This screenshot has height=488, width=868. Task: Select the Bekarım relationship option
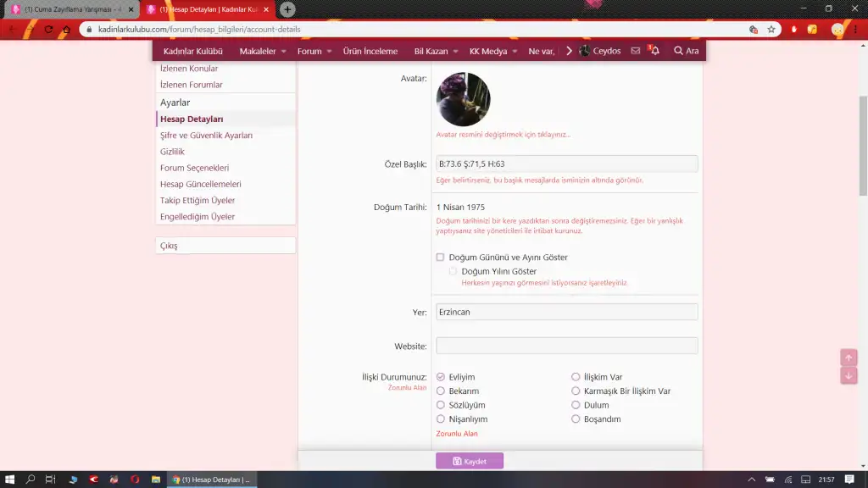(441, 391)
